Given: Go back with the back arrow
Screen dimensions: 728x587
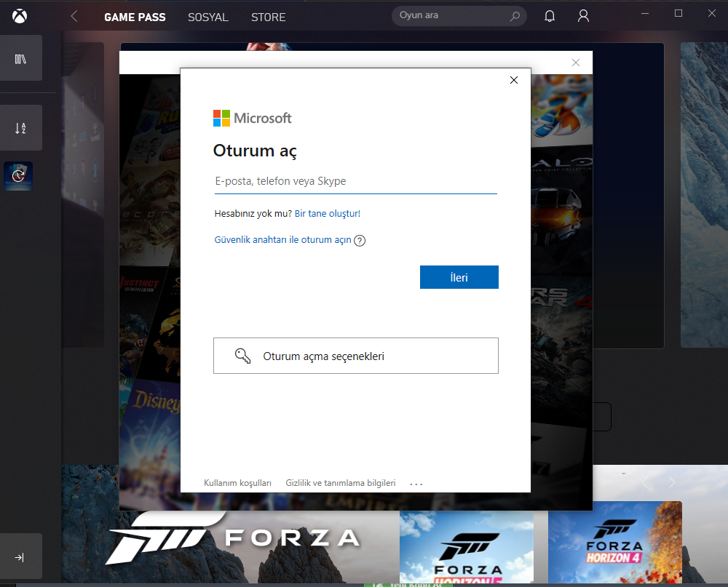Looking at the screenshot, I should click(74, 17).
